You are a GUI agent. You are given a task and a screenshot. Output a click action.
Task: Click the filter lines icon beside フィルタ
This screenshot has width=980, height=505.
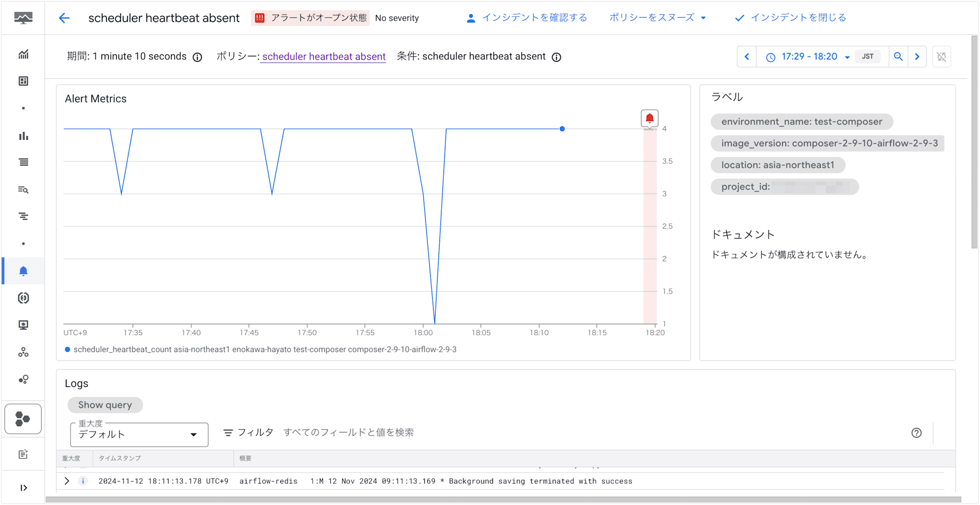click(228, 433)
